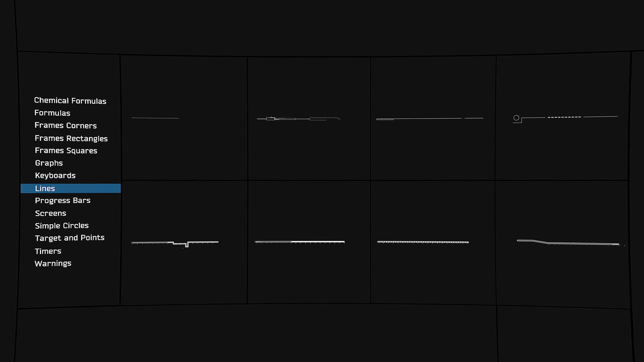Select the line thumbnail in top-left grid cell
This screenshot has height=362, width=644.
tap(183, 118)
